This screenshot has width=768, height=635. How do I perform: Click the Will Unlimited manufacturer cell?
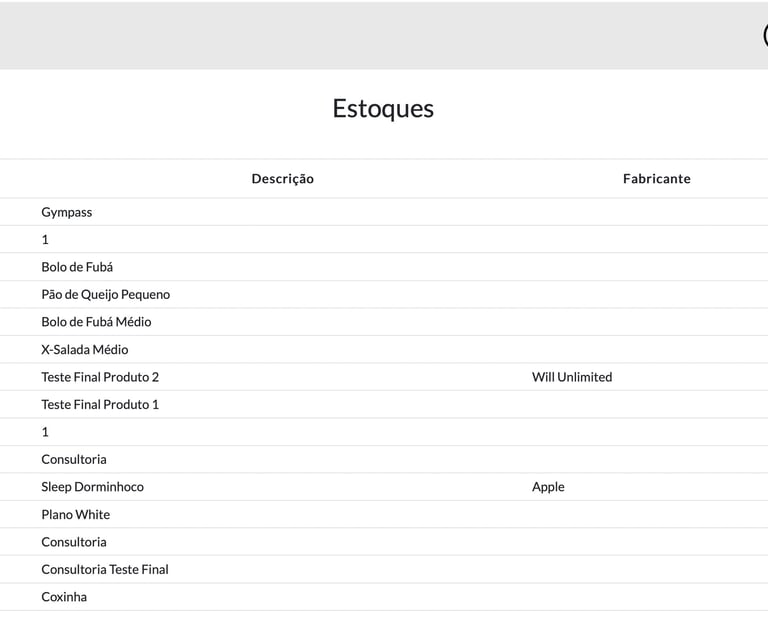click(572, 377)
